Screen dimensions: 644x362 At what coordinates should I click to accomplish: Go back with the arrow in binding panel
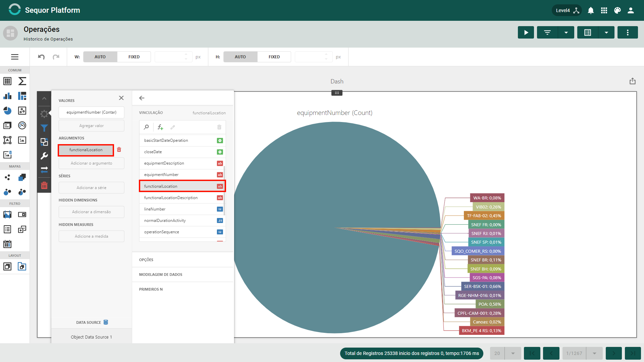click(142, 98)
